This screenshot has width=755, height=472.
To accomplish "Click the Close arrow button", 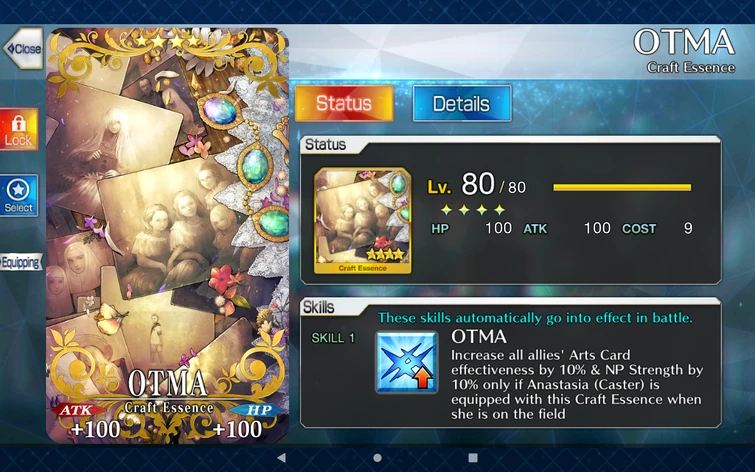I will click(x=23, y=48).
